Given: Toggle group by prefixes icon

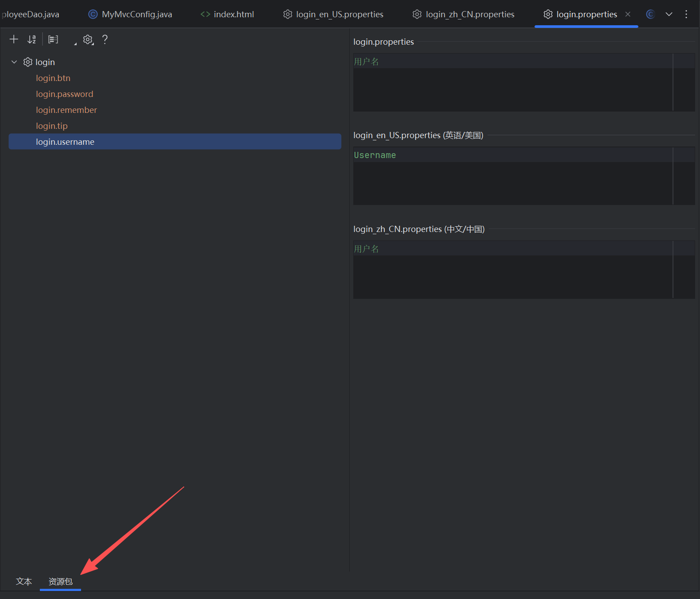Looking at the screenshot, I should pyautogui.click(x=53, y=39).
